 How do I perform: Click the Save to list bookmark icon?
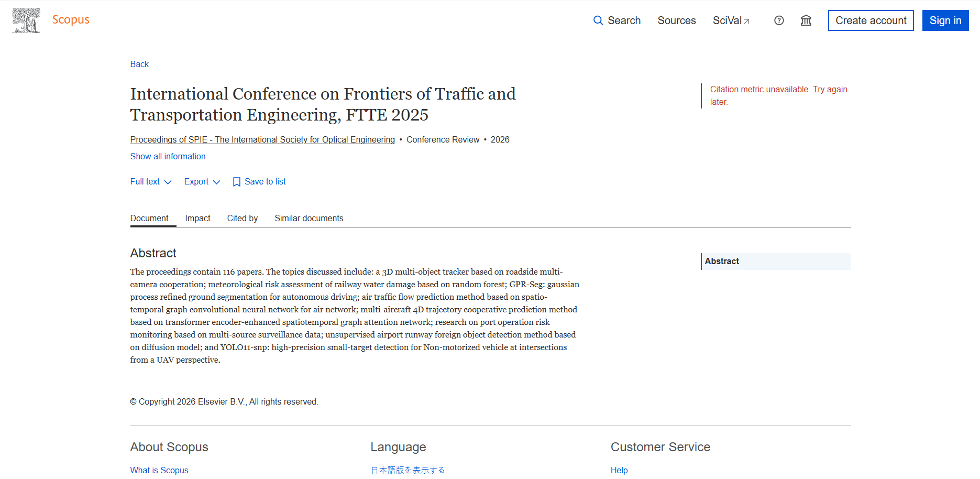(237, 182)
